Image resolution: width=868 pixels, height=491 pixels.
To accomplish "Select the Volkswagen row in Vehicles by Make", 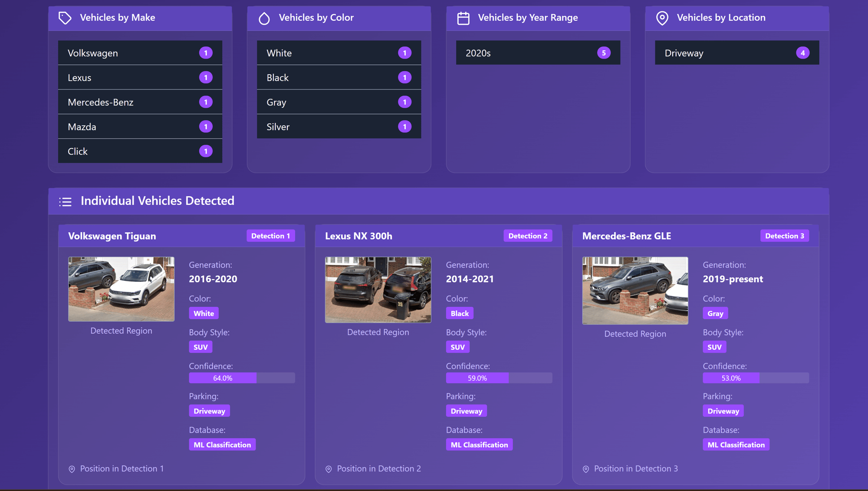I will point(140,53).
